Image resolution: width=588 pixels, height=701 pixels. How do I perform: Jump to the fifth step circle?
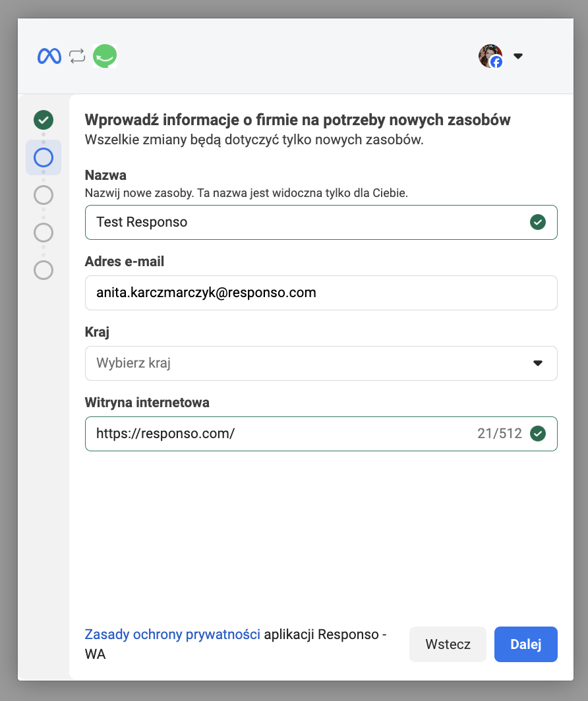tap(44, 270)
